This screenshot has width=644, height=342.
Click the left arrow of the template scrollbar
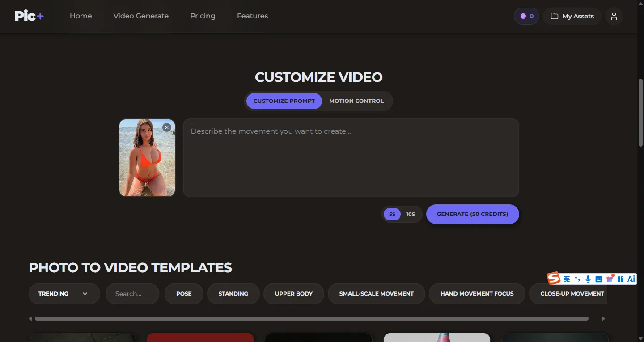(30, 319)
